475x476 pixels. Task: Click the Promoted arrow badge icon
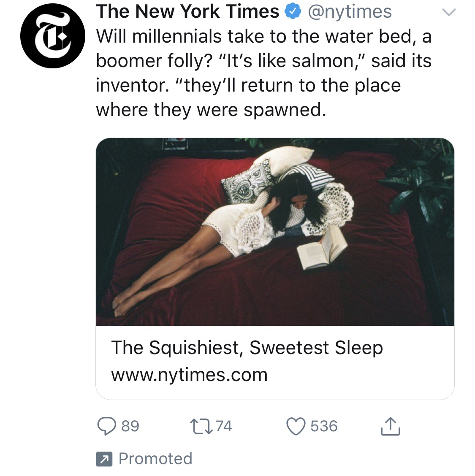point(104,459)
